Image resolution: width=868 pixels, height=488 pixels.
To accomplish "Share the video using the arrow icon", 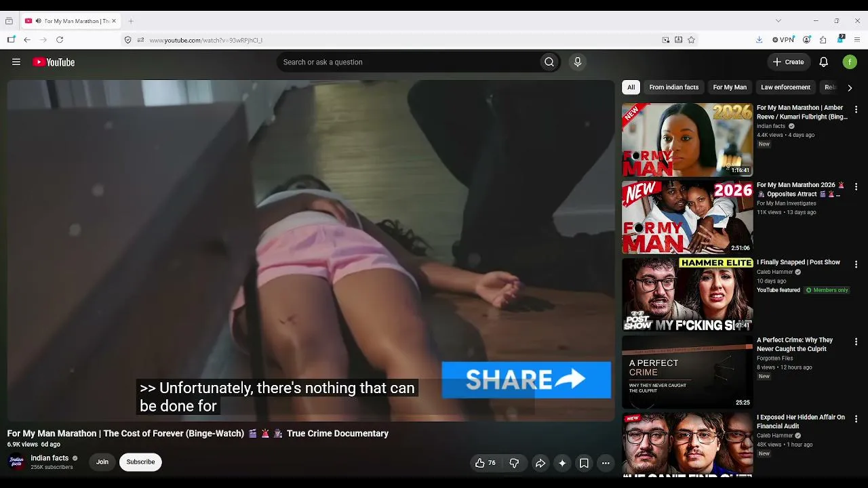I will pos(540,463).
